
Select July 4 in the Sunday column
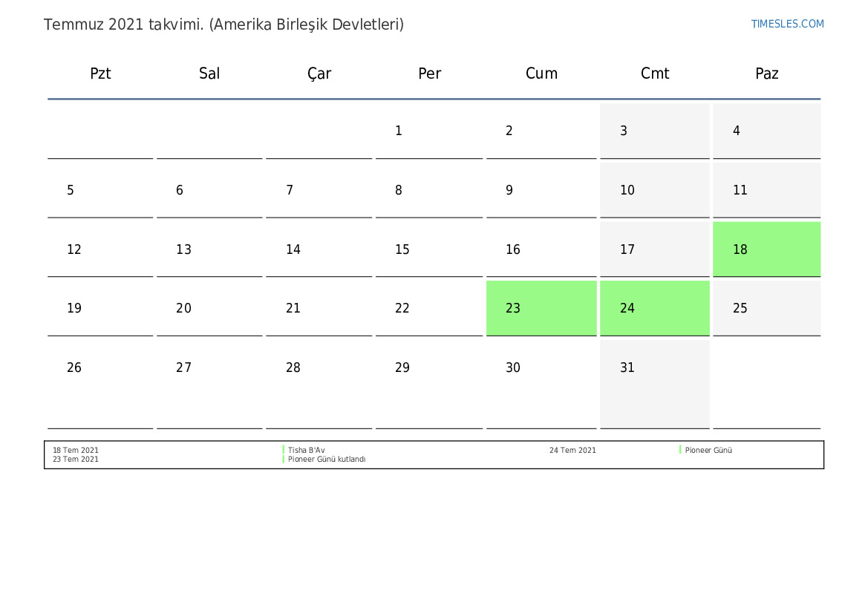(766, 131)
